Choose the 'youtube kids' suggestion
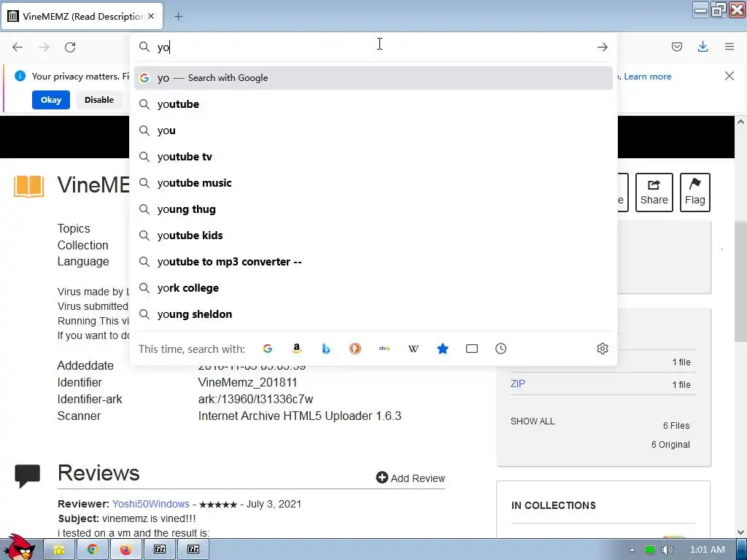Screen dimensions: 747x560 (x=373, y=236)
